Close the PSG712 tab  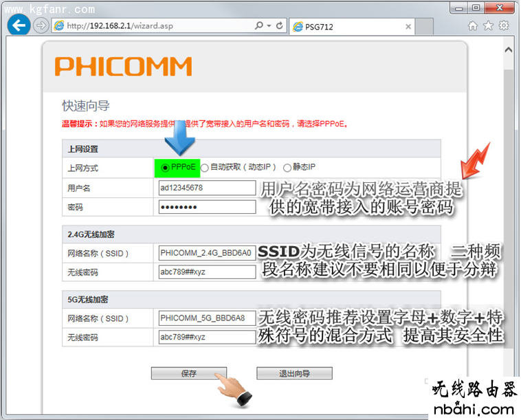pyautogui.click(x=408, y=27)
